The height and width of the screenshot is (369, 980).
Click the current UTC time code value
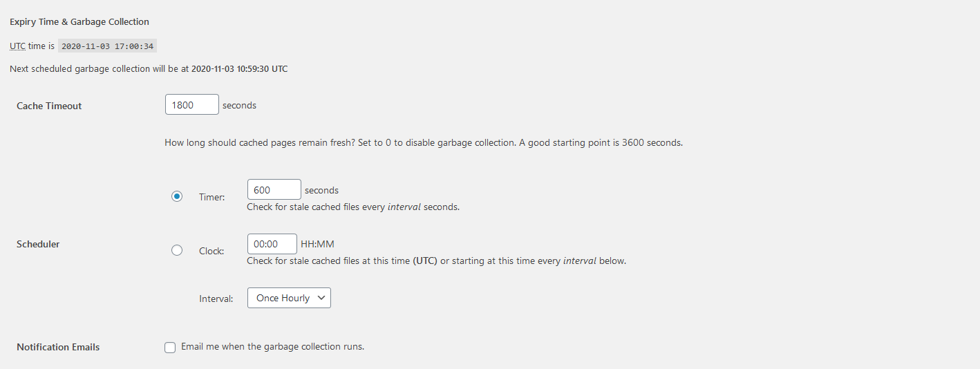107,46
